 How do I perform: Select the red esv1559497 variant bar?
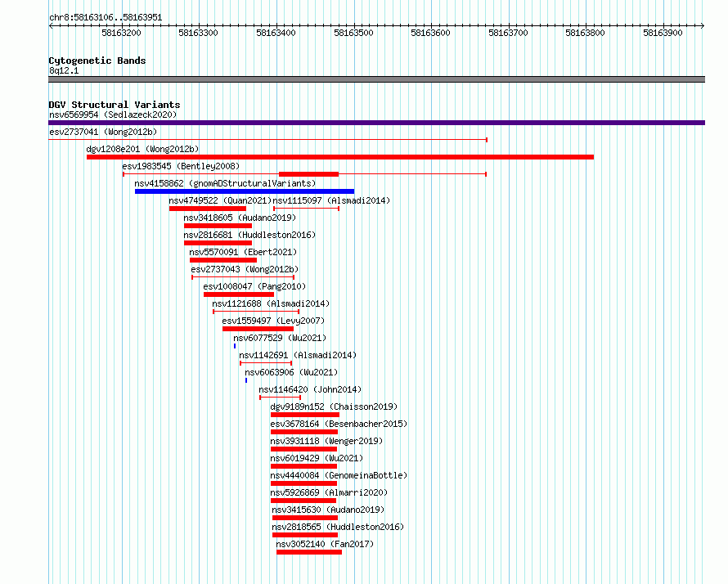(x=258, y=329)
